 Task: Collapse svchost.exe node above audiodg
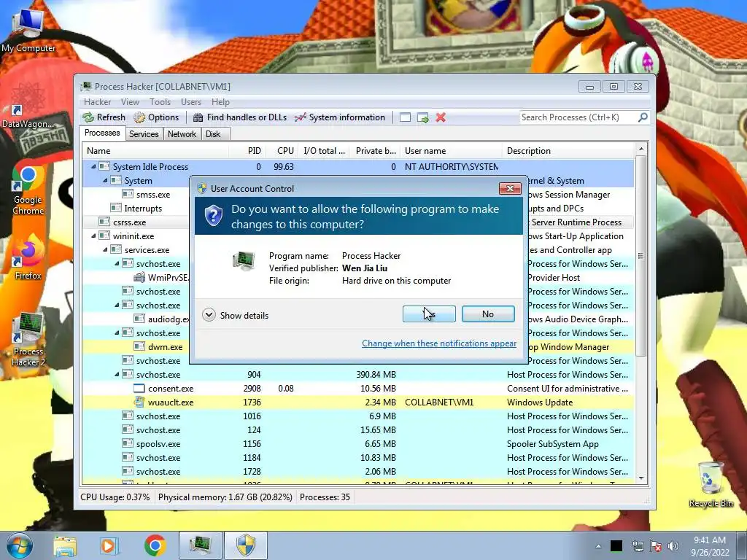117,305
